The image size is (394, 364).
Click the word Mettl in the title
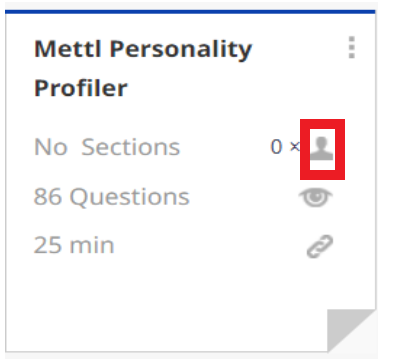tap(68, 49)
